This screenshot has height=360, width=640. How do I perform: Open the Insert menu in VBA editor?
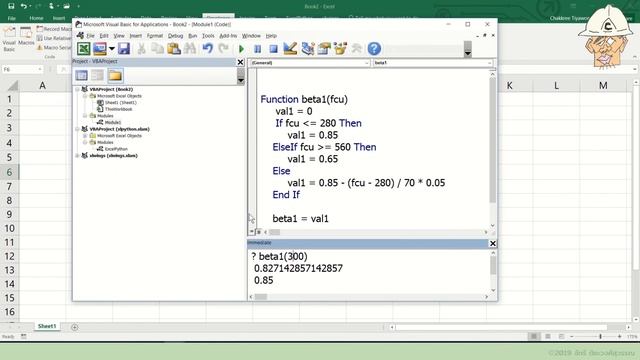136,36
